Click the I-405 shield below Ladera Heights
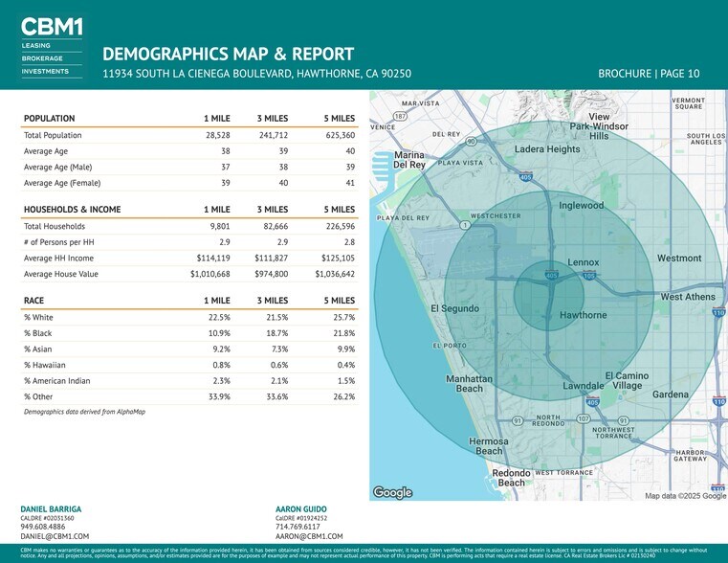 [526, 176]
